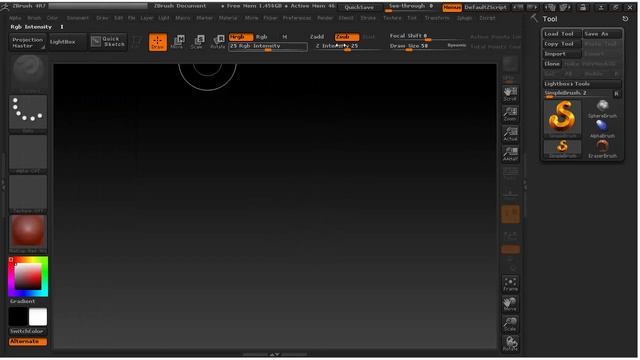Viewport: 640px width, 360px height.
Task: Adjust the Focal Shift slider
Action: (427, 37)
